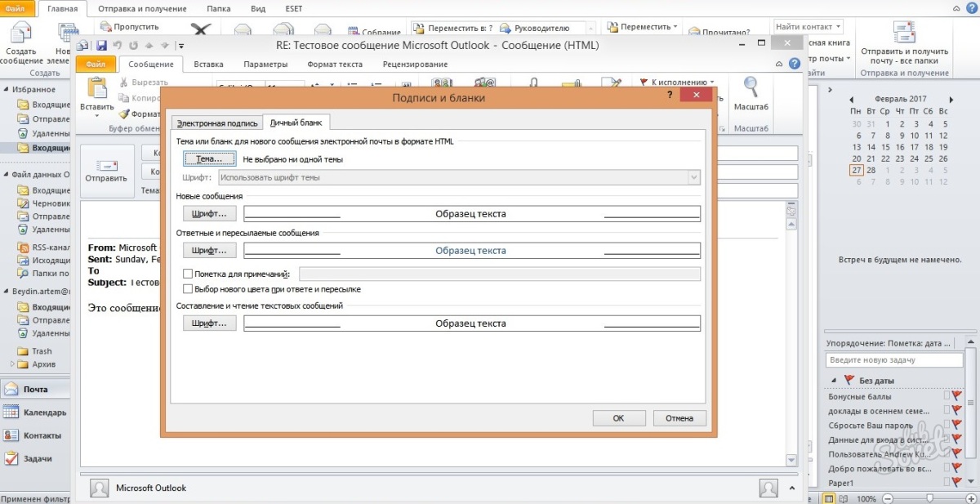
Task: Click the Save icon in quick access toolbar
Action: 102,46
